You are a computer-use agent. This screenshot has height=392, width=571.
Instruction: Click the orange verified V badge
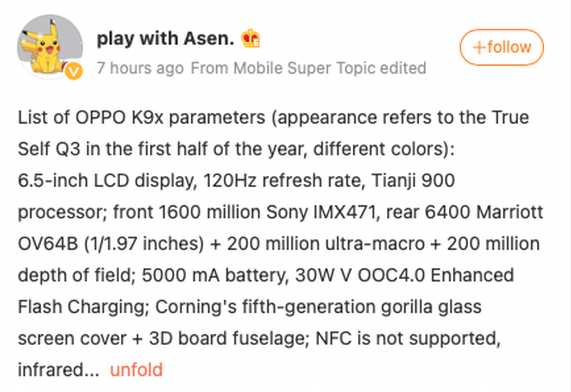pos(74,70)
